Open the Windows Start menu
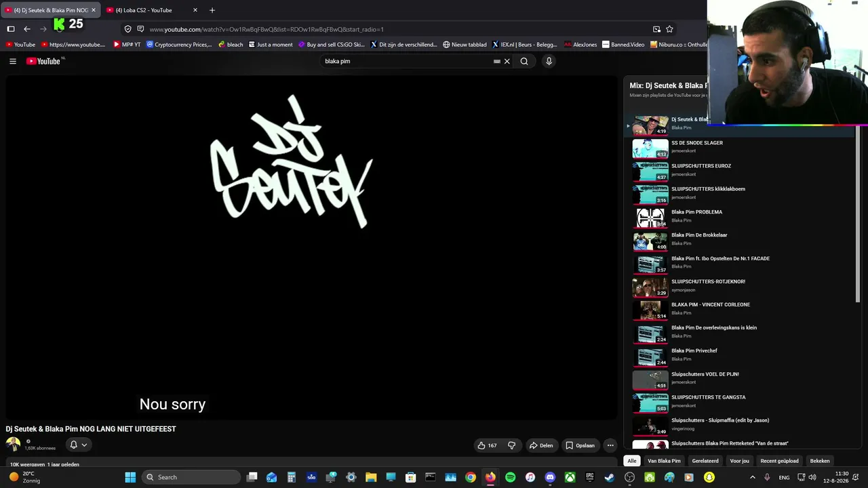This screenshot has height=488, width=868. (130, 477)
